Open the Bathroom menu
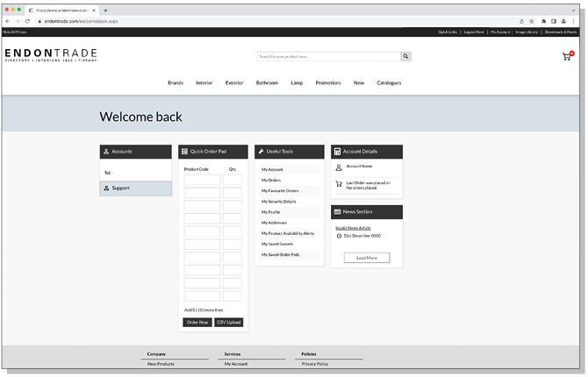This screenshot has height=377, width=588. click(x=267, y=82)
